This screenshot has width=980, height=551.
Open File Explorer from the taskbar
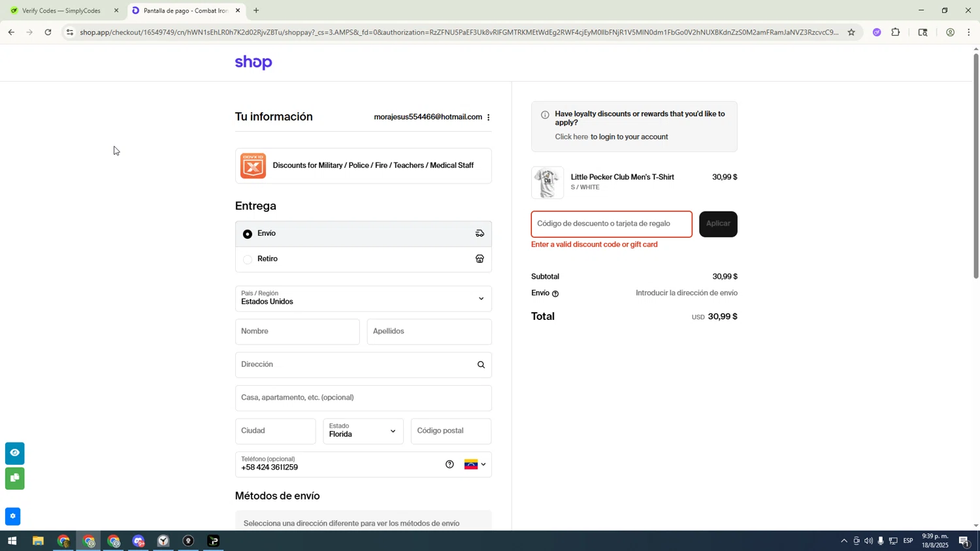click(38, 541)
